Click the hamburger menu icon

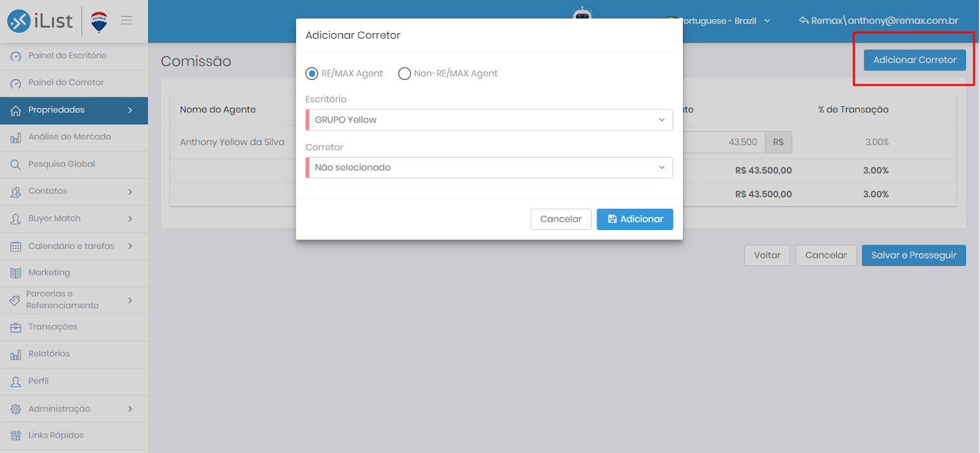[x=127, y=20]
